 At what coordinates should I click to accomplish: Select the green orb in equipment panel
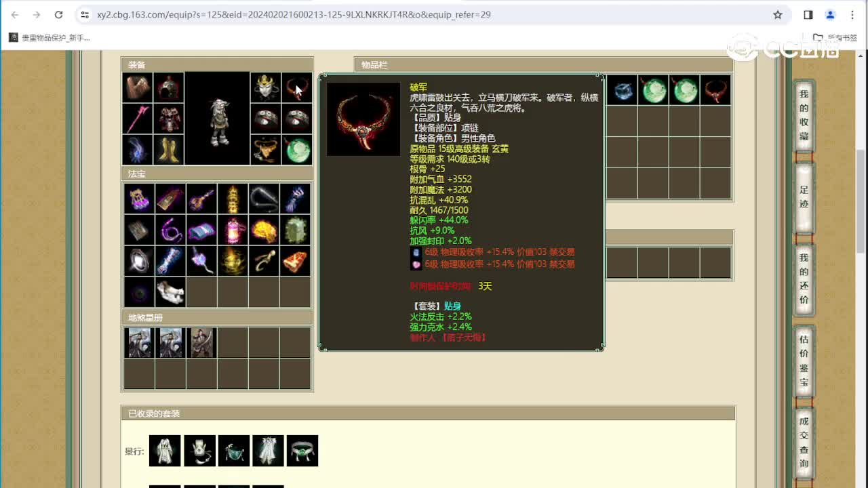pyautogui.click(x=297, y=150)
